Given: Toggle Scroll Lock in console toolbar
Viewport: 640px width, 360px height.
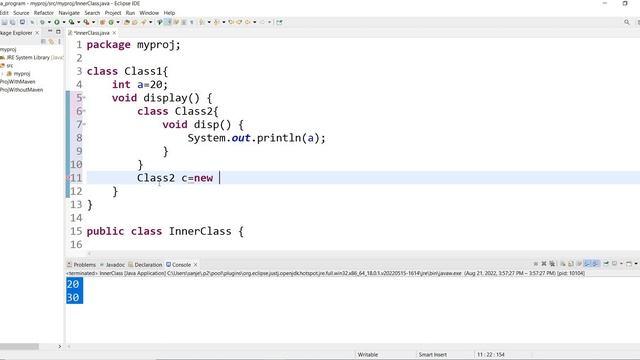Looking at the screenshot, I should coord(570,264).
